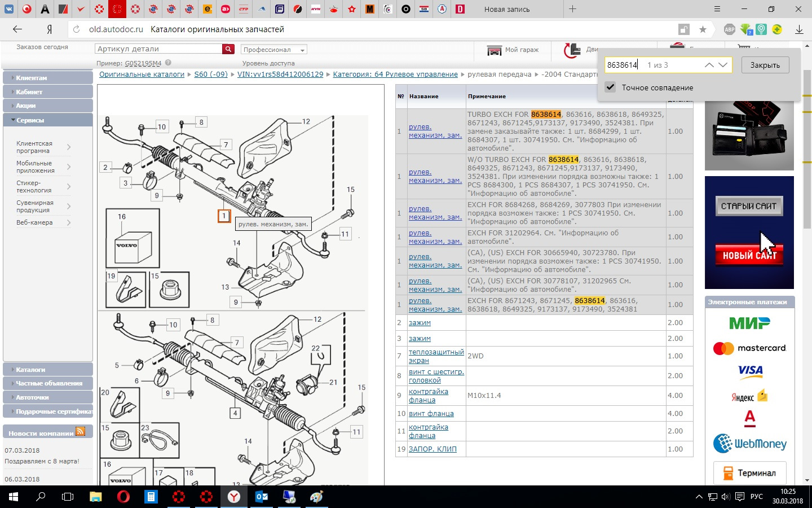Image resolution: width=812 pixels, height=508 pixels.
Task: Open the Yandex home 'Я' button
Action: pos(50,29)
